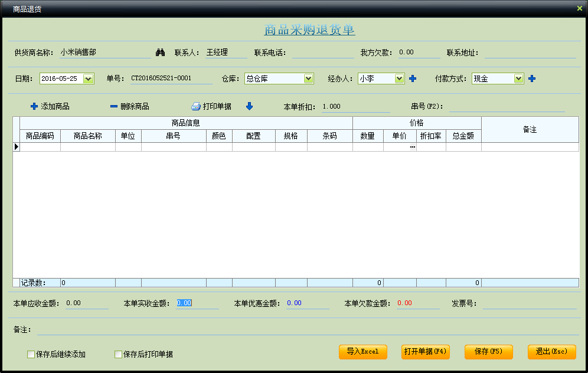Open the 付款方式 dropdown
The width and height of the screenshot is (588, 373).
518,78
